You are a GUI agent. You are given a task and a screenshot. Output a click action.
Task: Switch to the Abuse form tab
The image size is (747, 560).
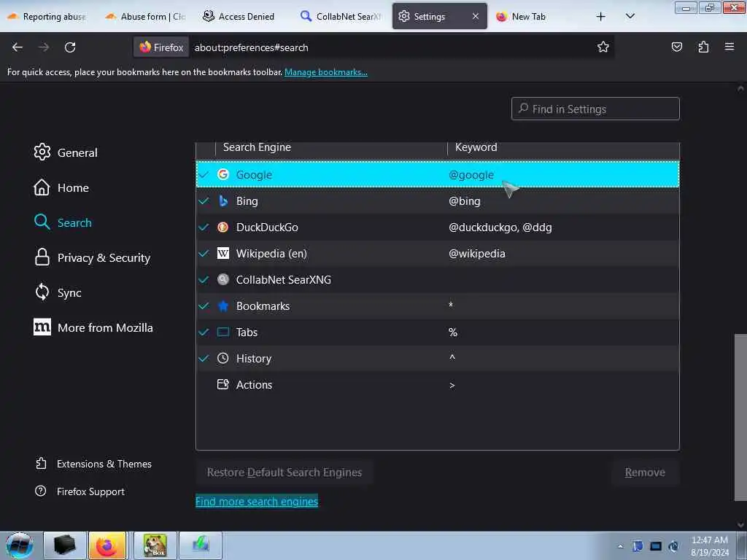tap(146, 16)
